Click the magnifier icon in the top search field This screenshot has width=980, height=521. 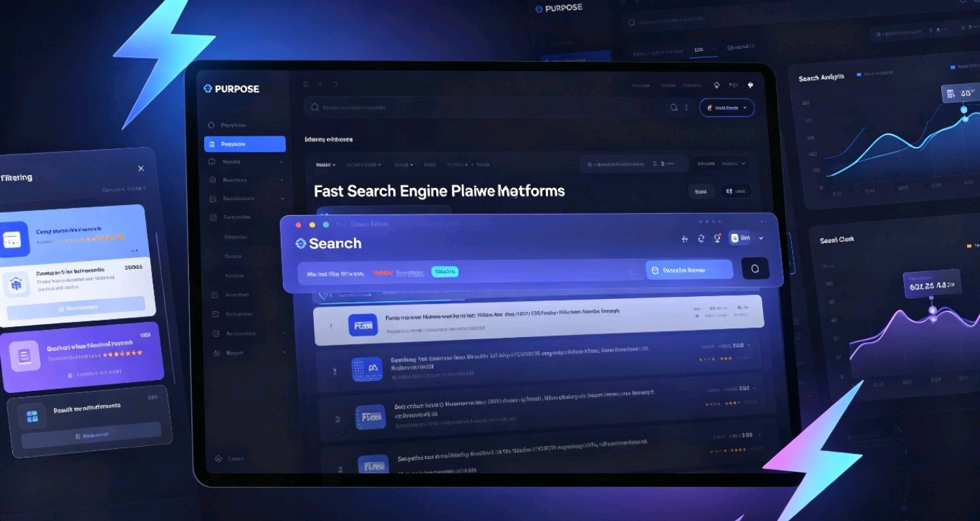coord(315,108)
